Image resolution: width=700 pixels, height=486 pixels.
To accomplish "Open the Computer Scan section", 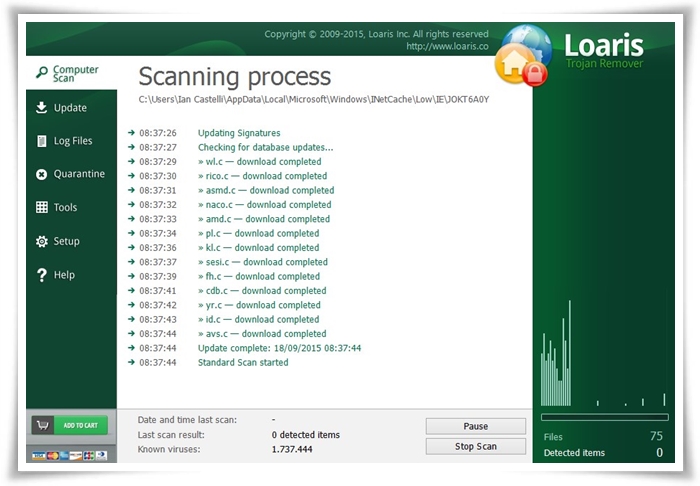I will tap(71, 72).
